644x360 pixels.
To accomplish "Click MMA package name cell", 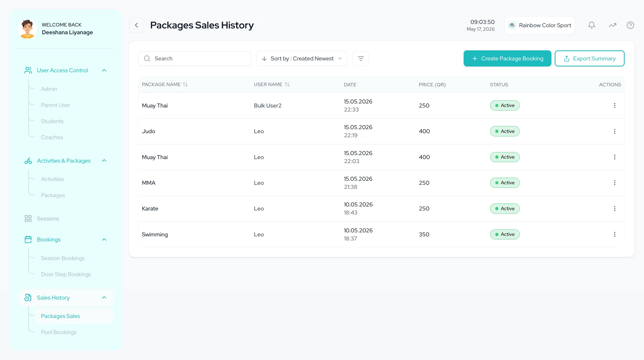I will [149, 183].
